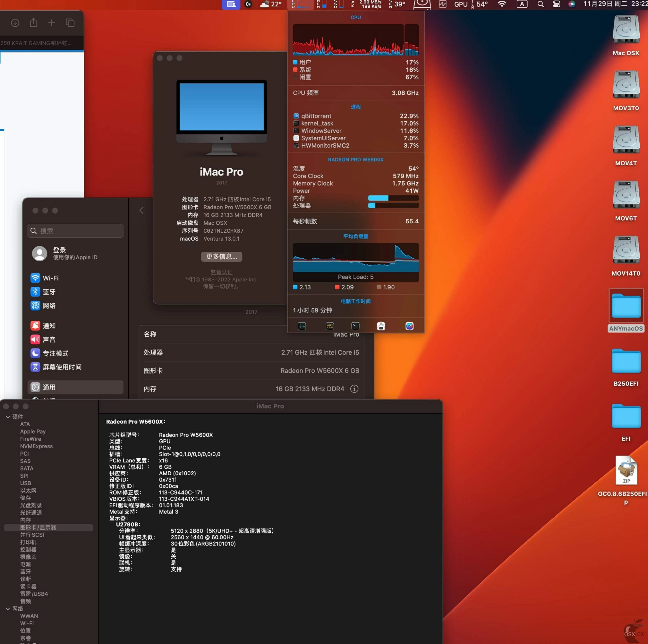
Task: Select the B250EFI folder on desktop
Action: (x=626, y=367)
